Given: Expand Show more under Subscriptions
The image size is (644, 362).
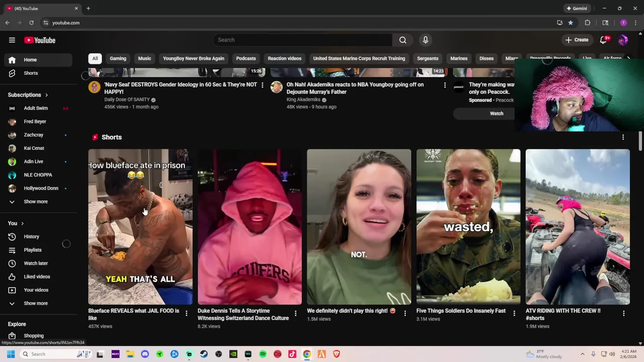Looking at the screenshot, I should 38,202.
